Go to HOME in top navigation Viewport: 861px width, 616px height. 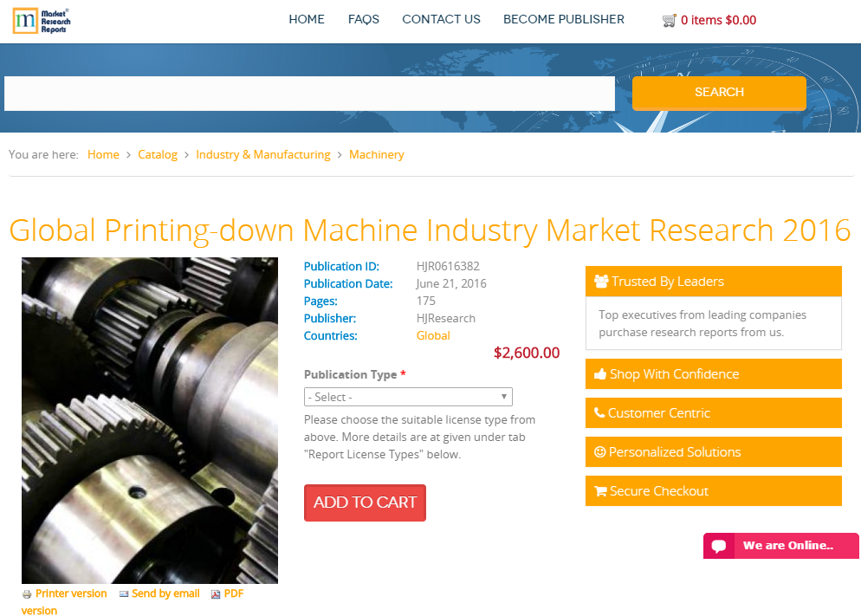click(x=307, y=19)
